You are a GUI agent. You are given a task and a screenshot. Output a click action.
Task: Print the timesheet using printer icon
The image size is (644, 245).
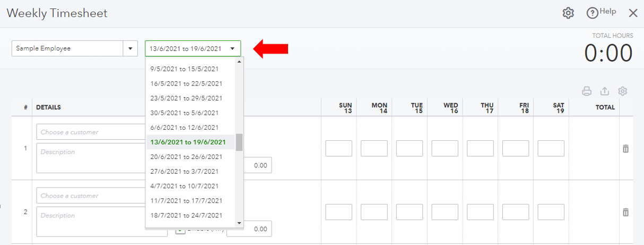point(587,91)
